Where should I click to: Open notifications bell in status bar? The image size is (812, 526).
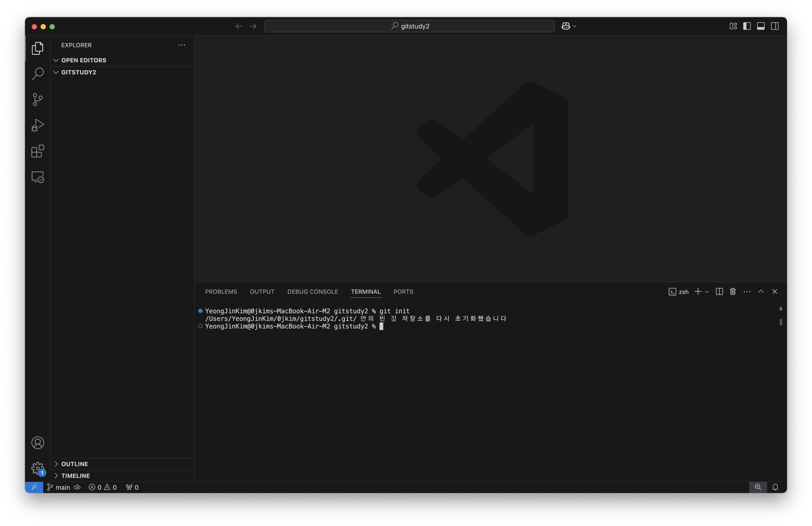pyautogui.click(x=775, y=487)
